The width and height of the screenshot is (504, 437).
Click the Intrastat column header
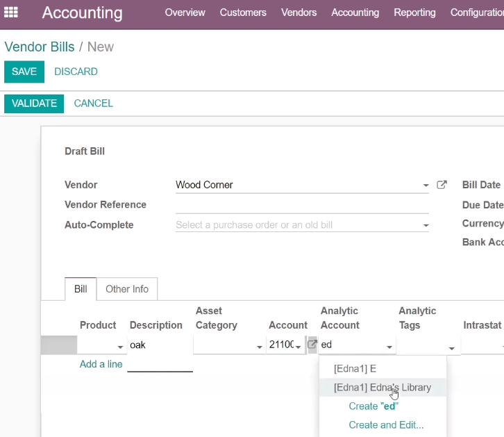click(x=482, y=325)
